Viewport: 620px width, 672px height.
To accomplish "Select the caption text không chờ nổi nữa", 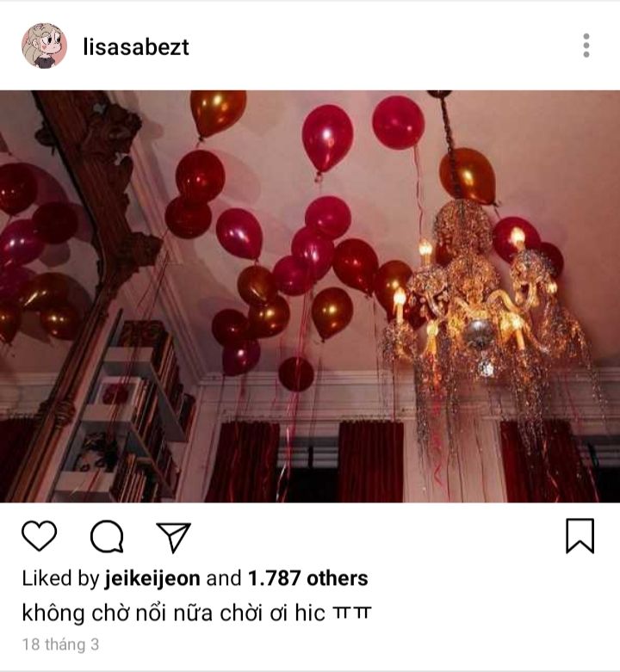I will pos(117,613).
